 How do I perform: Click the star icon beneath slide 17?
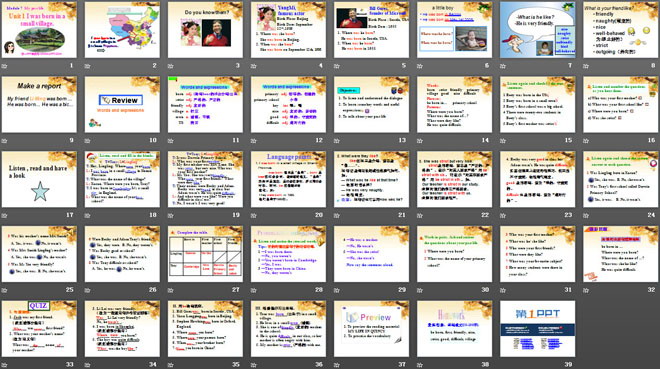[5, 215]
